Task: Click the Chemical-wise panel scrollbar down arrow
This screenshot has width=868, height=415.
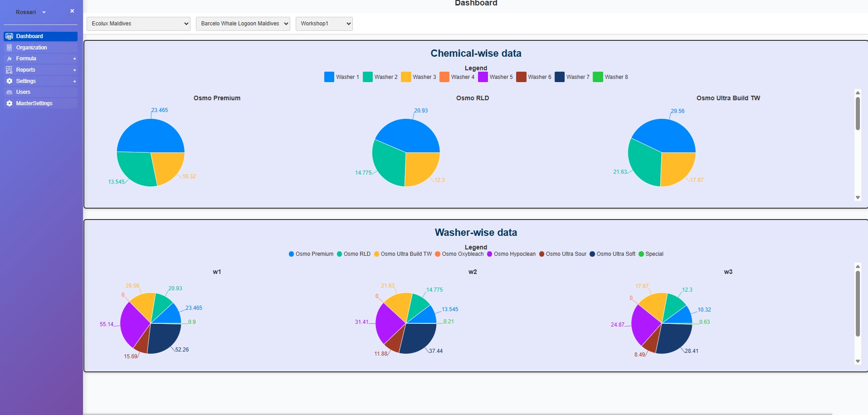Action: [858, 197]
